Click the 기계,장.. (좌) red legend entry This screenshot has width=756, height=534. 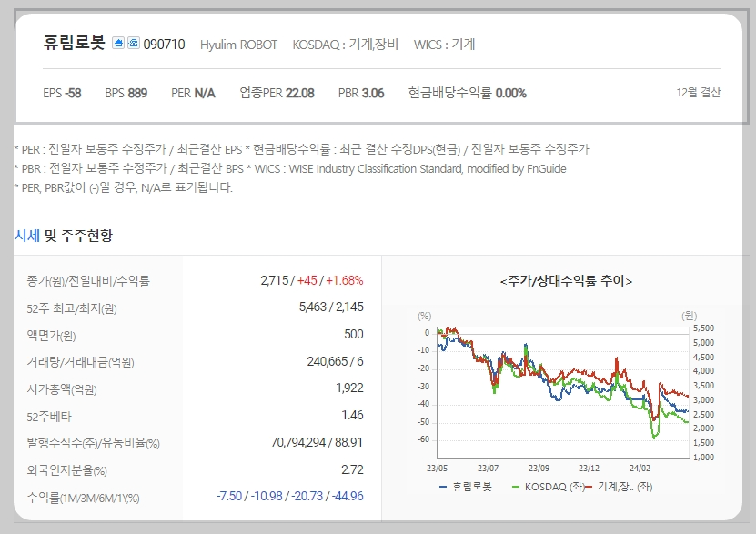point(620,487)
